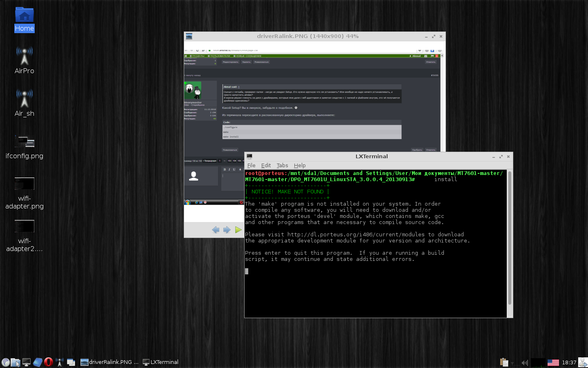Maximize the LXTerminal window
The image size is (588, 368).
coord(501,157)
